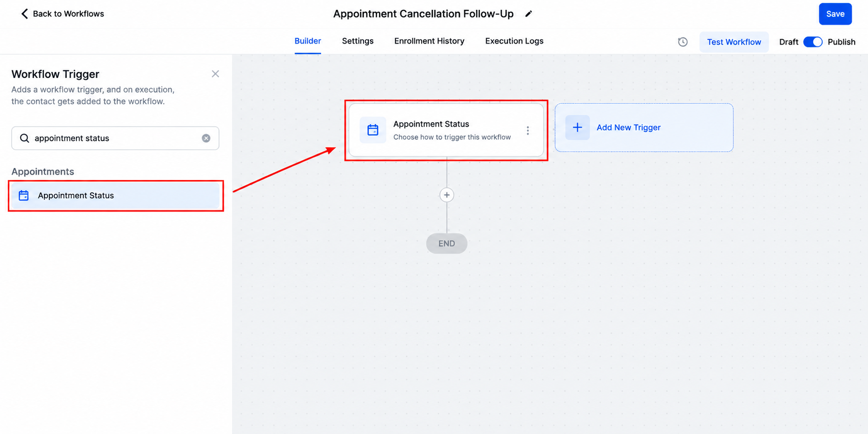This screenshot has height=434, width=868.
Task: Click the Workflow Trigger heading
Action: click(55, 74)
